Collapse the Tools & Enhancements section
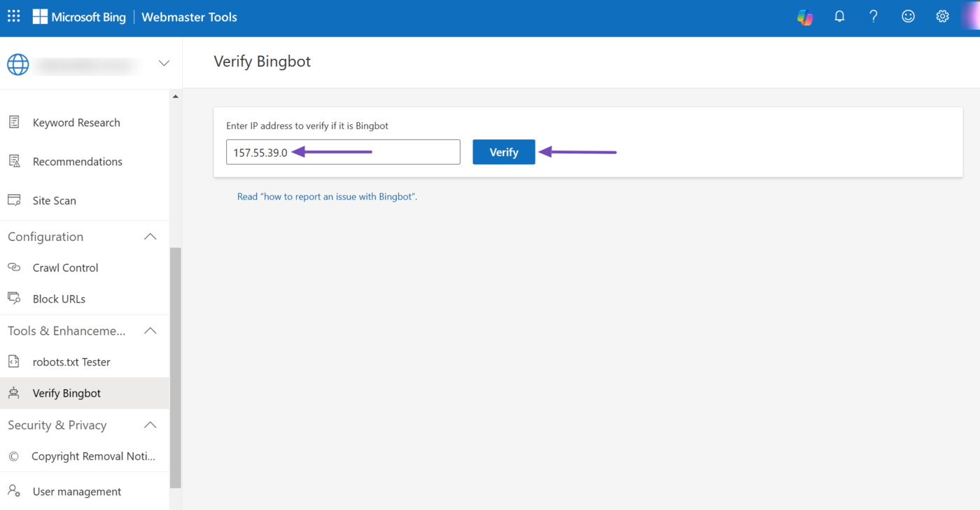The height and width of the screenshot is (510, 980). 150,331
